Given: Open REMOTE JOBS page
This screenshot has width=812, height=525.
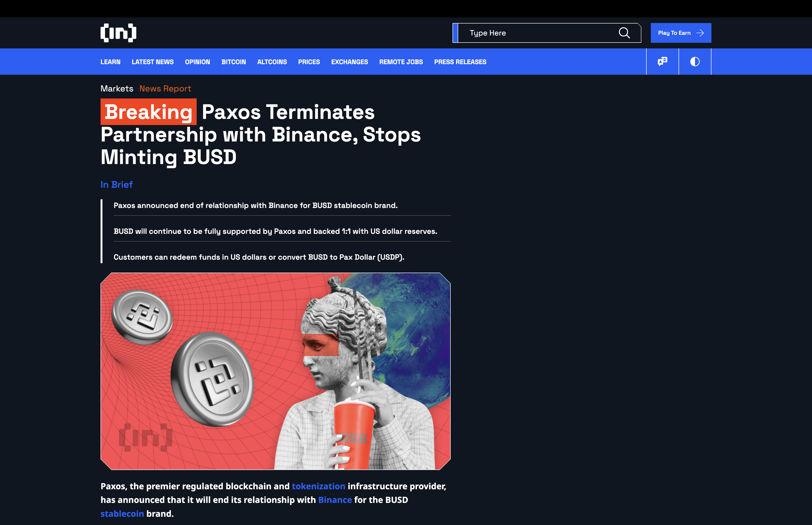Looking at the screenshot, I should coord(401,62).
